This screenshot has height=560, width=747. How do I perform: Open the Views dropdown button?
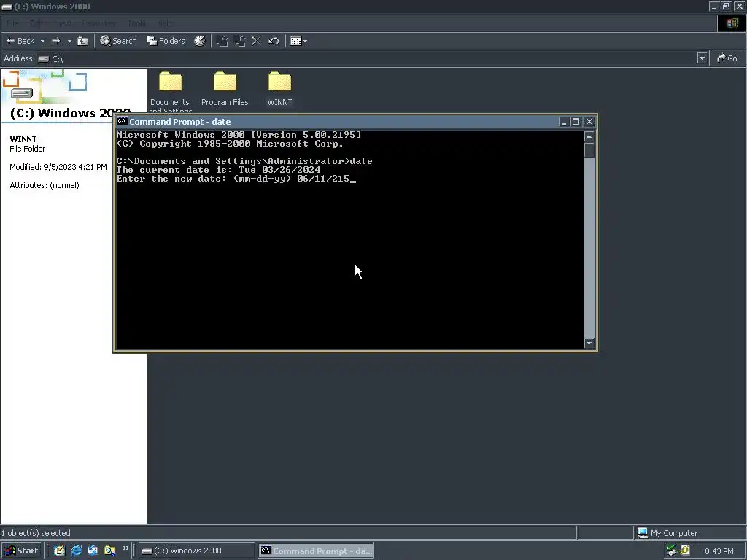click(298, 41)
